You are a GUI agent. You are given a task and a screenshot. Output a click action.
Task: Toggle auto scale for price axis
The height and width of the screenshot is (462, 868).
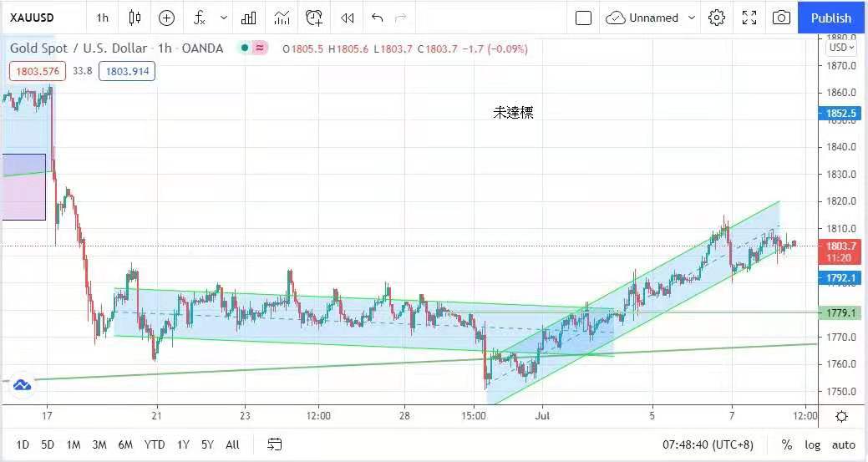click(x=843, y=444)
